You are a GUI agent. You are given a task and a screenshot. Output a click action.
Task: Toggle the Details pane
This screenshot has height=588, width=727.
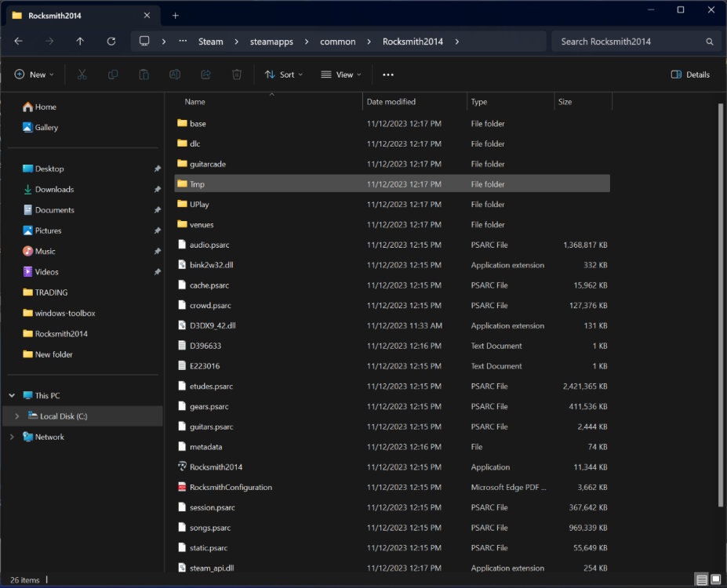690,74
